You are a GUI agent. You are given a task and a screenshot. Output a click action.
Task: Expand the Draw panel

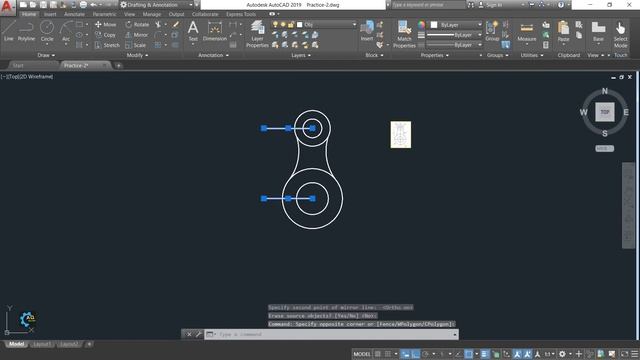tap(46, 55)
